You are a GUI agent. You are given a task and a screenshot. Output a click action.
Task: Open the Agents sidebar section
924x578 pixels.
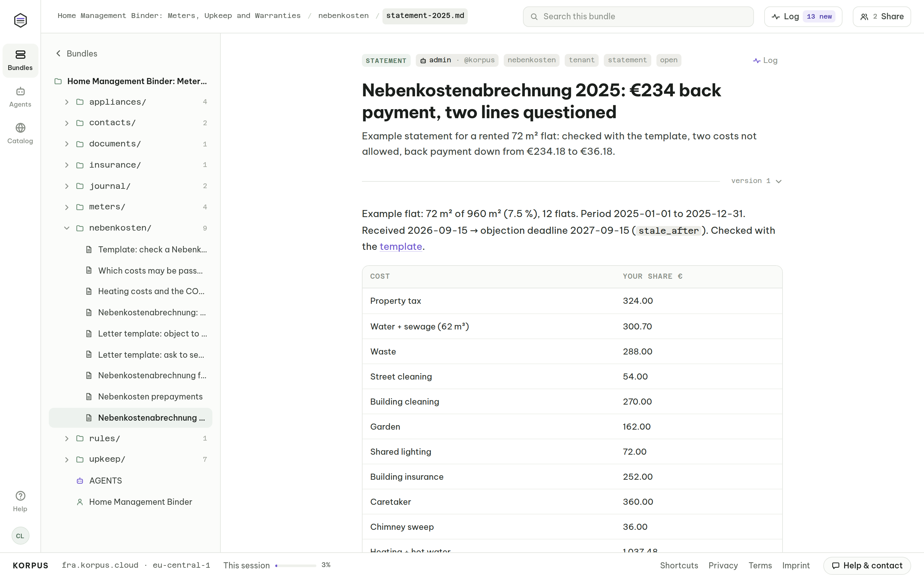pyautogui.click(x=20, y=97)
